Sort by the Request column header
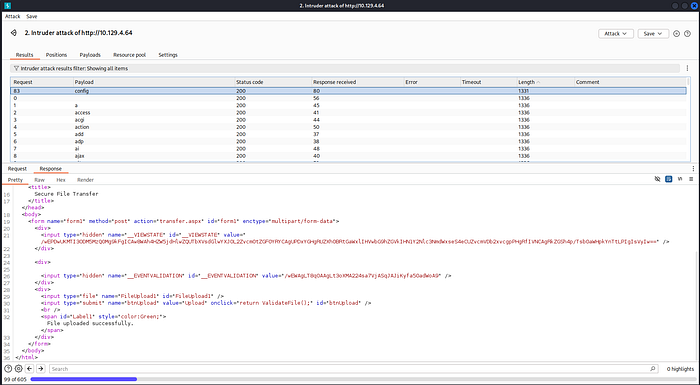This screenshot has height=385, width=700. pyautogui.click(x=42, y=82)
